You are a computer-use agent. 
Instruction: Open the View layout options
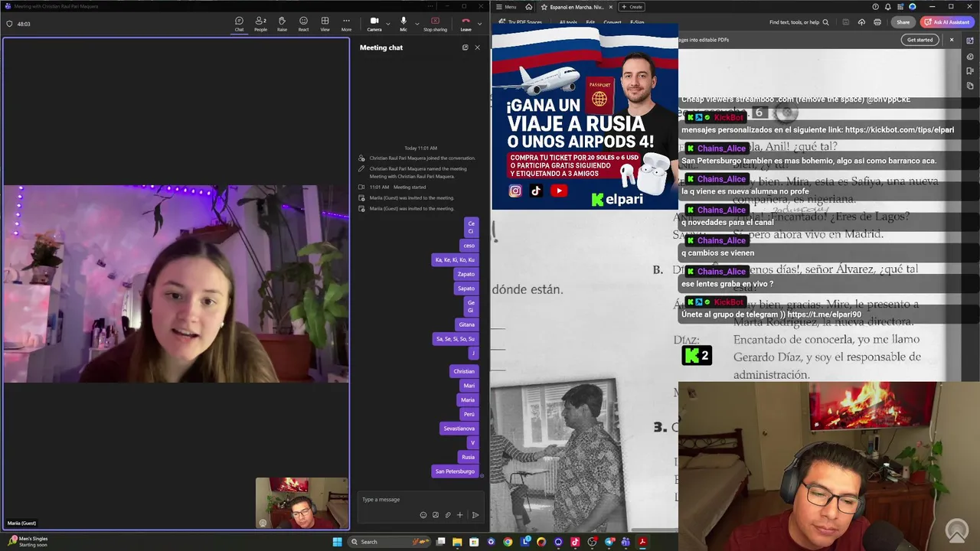tap(325, 24)
